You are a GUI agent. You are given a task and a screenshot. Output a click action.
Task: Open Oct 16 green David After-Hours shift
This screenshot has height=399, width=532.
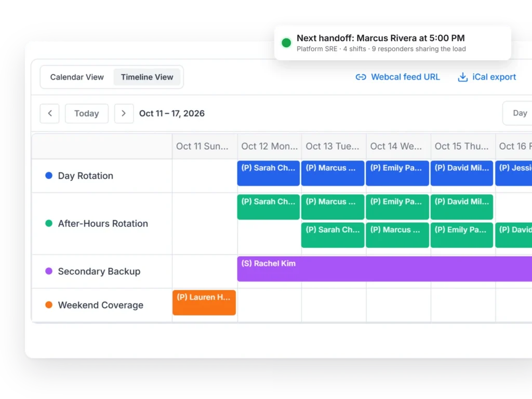point(514,235)
